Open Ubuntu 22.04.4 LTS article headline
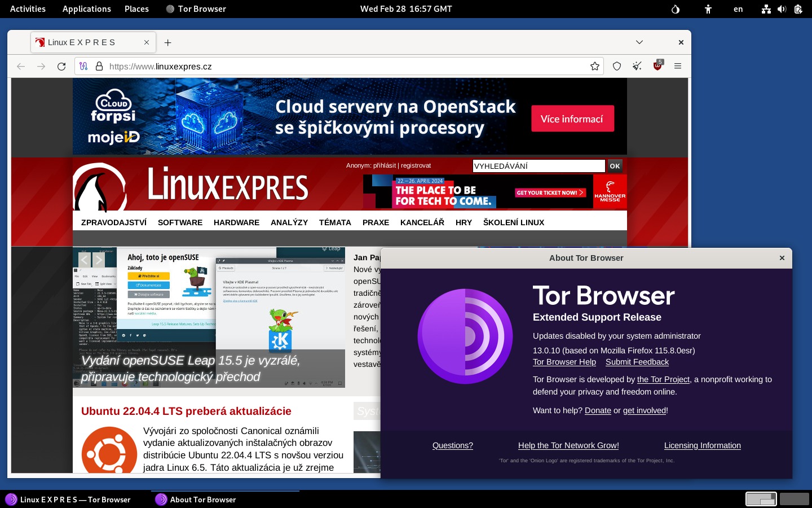Viewport: 812px width, 508px height. point(186,411)
